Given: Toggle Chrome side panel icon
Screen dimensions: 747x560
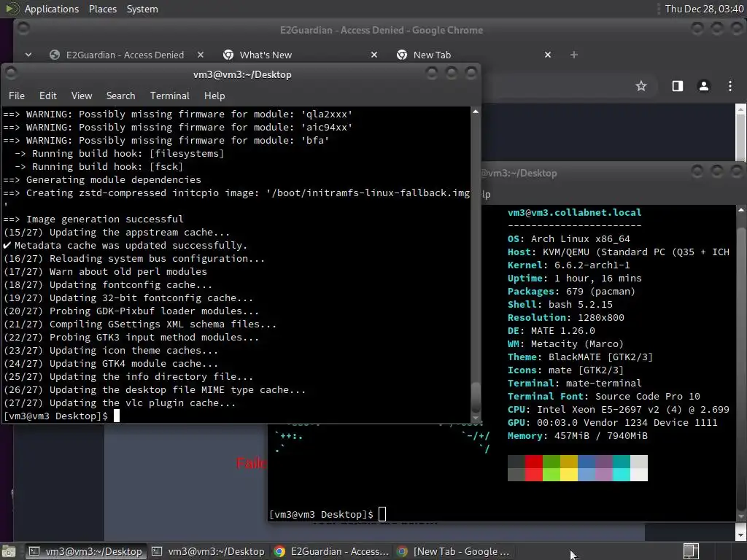Looking at the screenshot, I should click(x=678, y=86).
